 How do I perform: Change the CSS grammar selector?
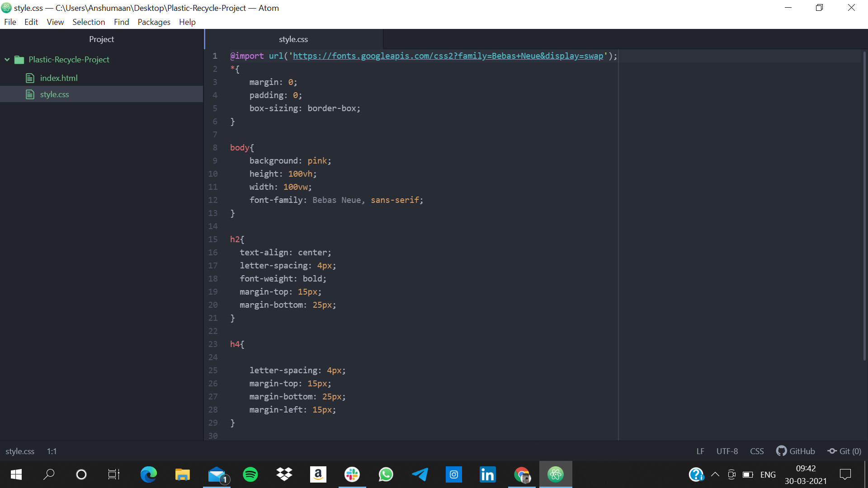click(757, 451)
